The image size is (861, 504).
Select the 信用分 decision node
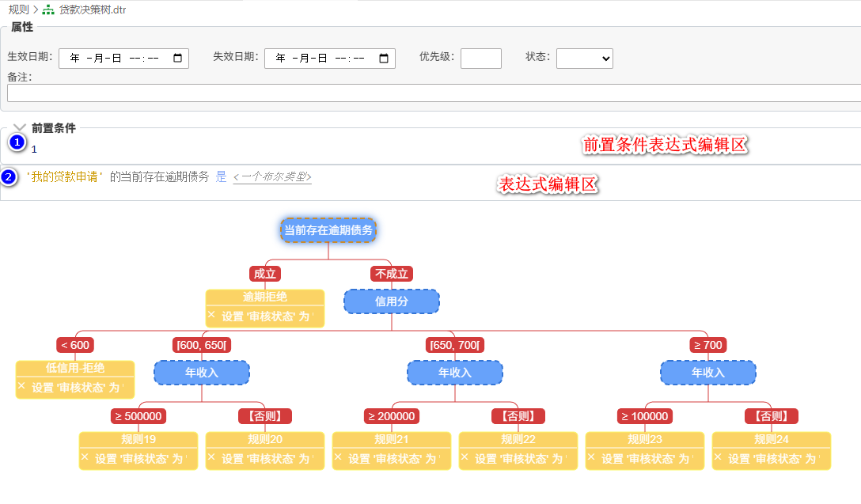click(x=391, y=301)
